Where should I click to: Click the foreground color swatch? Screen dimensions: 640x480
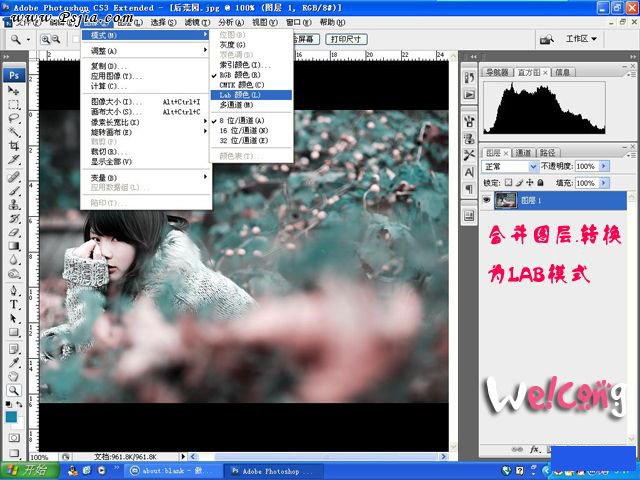[x=11, y=417]
